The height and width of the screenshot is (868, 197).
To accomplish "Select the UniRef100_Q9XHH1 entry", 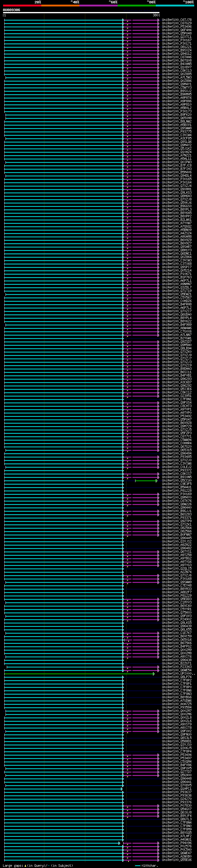I will tap(177, 189).
